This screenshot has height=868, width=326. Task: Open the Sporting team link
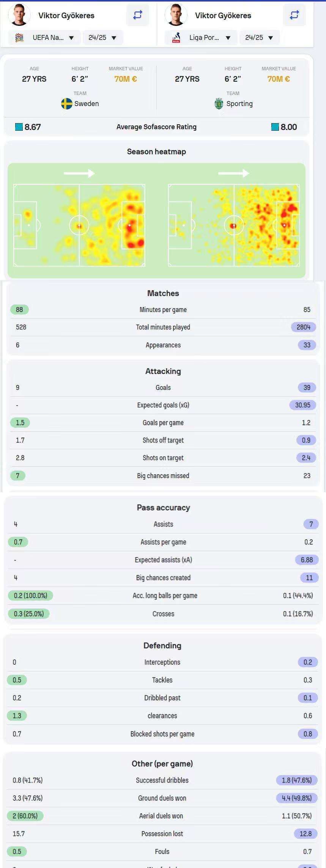tap(233, 104)
